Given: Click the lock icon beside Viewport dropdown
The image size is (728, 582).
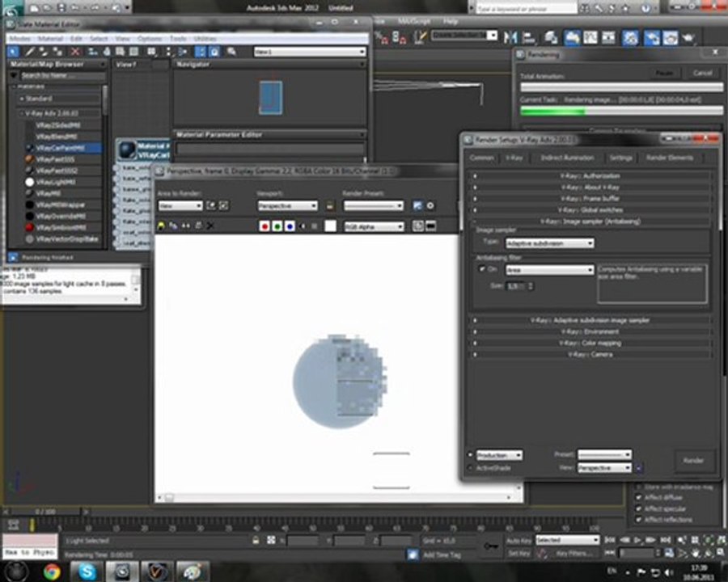Looking at the screenshot, I should 330,206.
